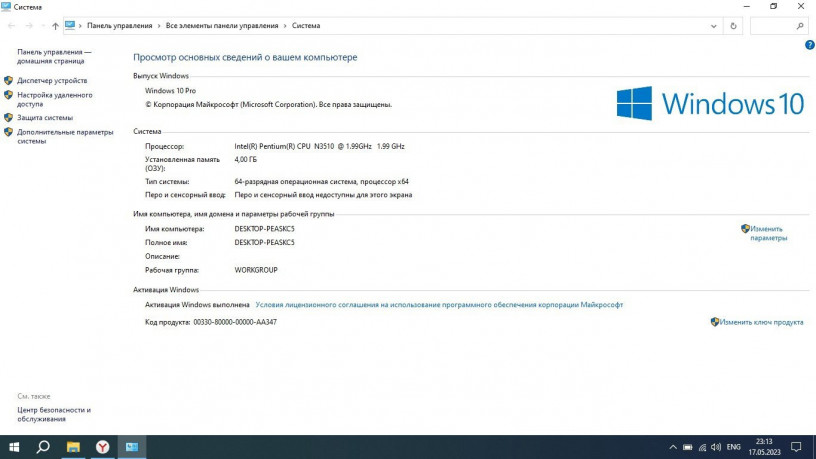Click the workgroup value 'WORKGROUP'
The image size is (816, 459).
(256, 270)
